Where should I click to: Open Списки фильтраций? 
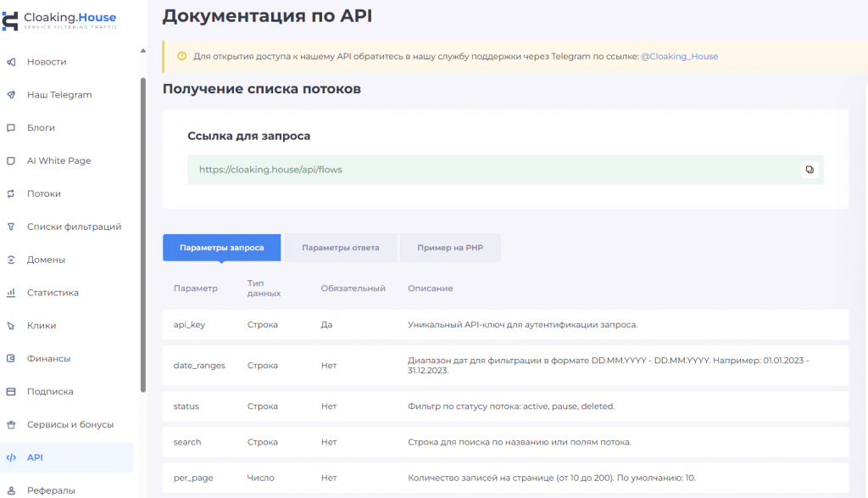(x=75, y=227)
